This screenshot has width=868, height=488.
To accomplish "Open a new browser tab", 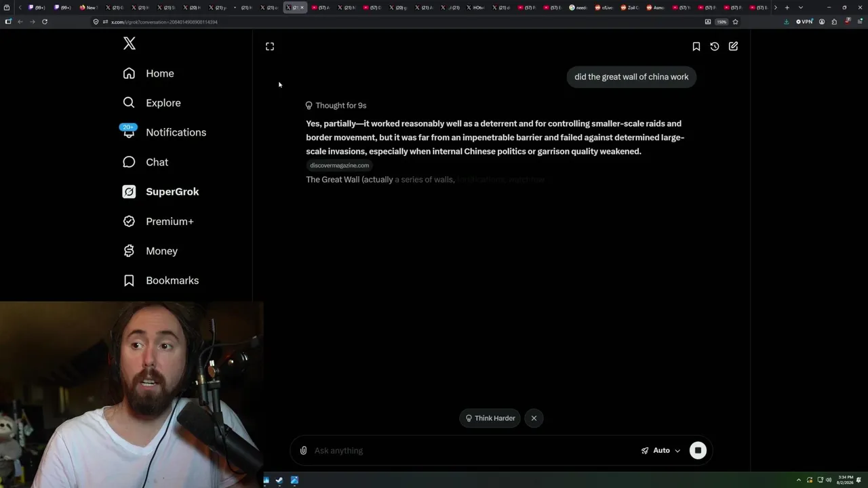I will click(787, 7).
